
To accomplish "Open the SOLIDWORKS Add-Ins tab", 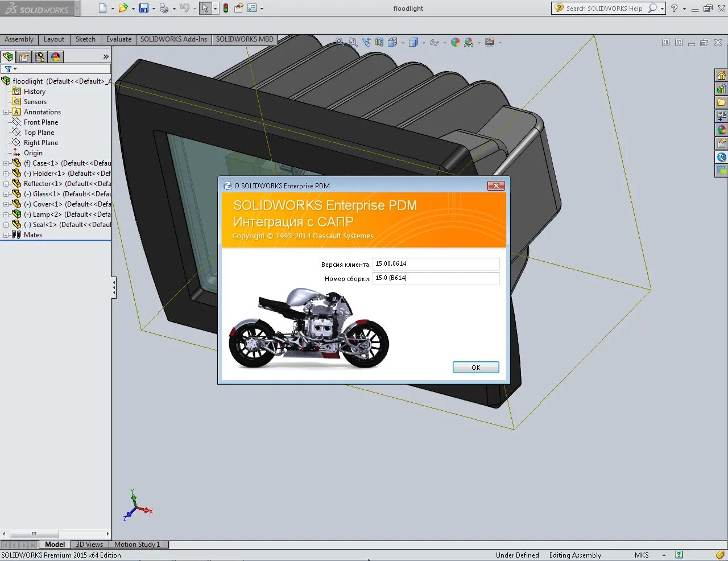I will tap(173, 39).
